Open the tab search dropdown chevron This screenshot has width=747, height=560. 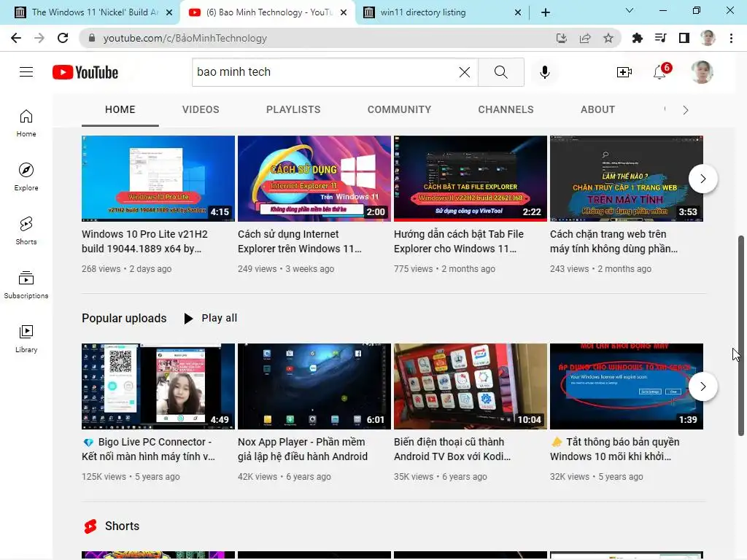point(630,10)
